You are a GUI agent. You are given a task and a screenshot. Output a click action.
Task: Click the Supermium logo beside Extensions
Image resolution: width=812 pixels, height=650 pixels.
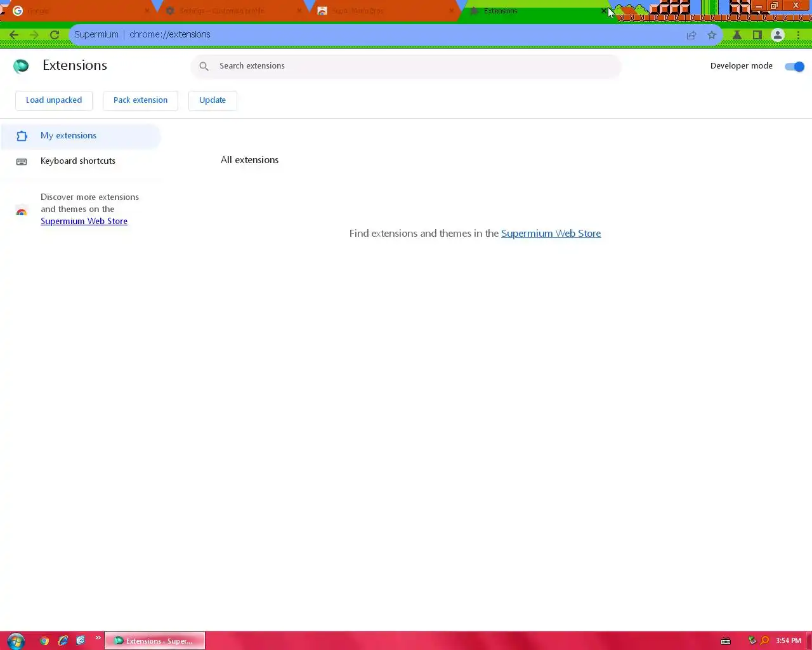point(21,66)
